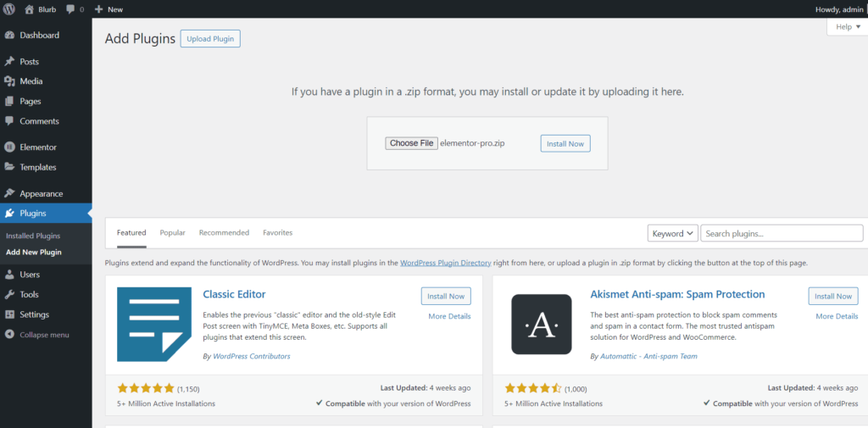Open Automattic - Anti-spam Team author link

[648, 357]
